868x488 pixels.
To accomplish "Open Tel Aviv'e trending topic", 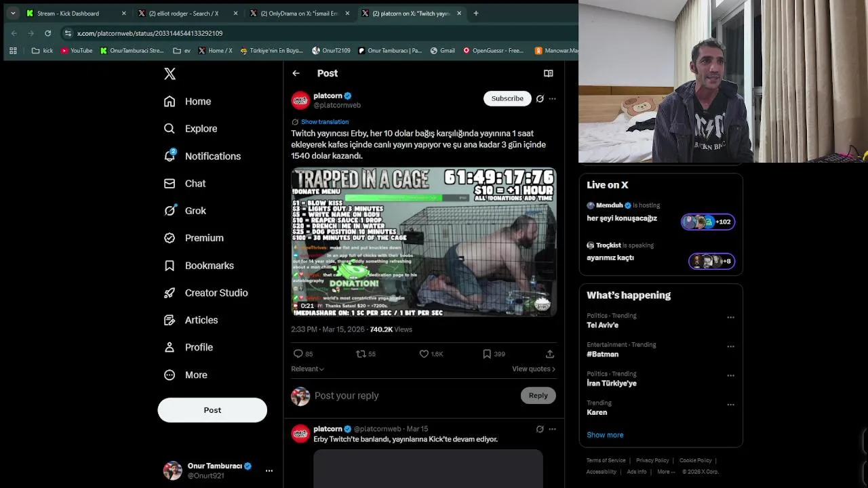I will click(x=602, y=325).
